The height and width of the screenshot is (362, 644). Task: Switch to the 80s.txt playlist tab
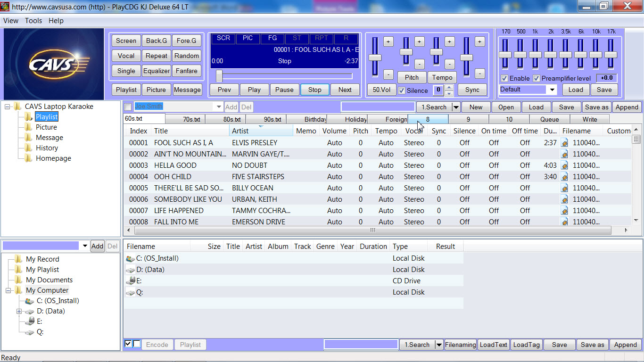(232, 119)
